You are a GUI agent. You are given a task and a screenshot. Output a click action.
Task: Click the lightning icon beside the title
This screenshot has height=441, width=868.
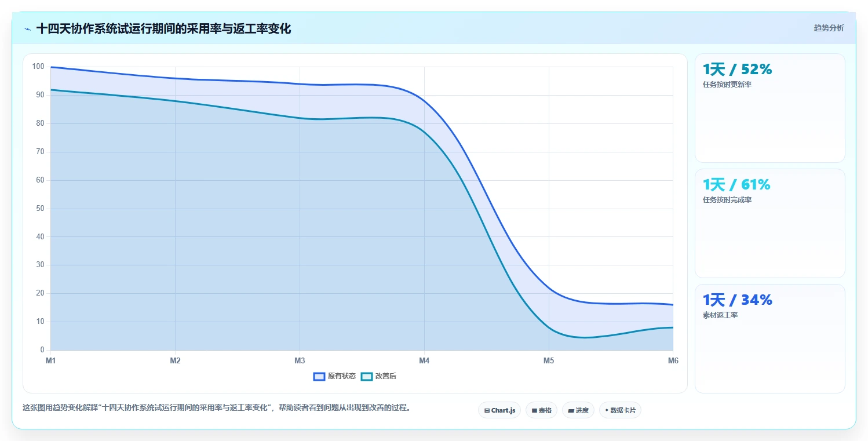coord(27,29)
